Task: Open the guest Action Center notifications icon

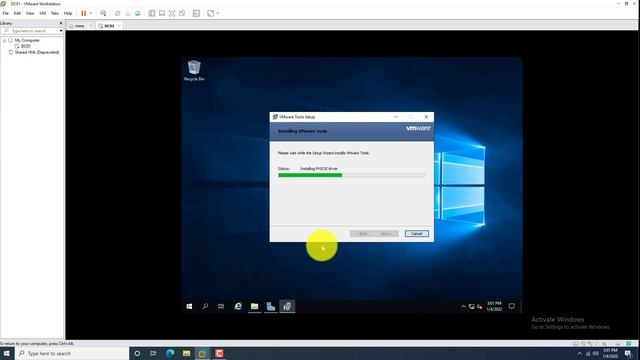Action: [511, 306]
